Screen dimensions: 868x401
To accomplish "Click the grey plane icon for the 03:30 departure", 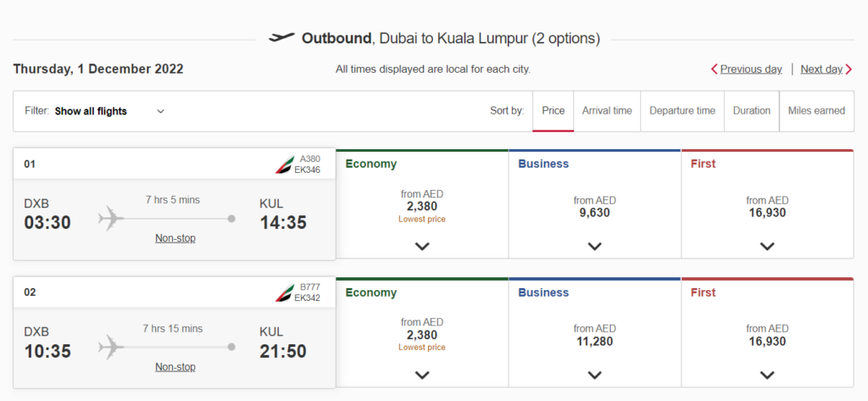I will (111, 219).
